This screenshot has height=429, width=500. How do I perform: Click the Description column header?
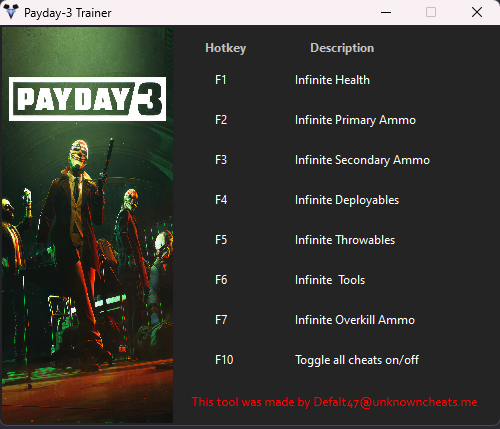[x=342, y=48]
